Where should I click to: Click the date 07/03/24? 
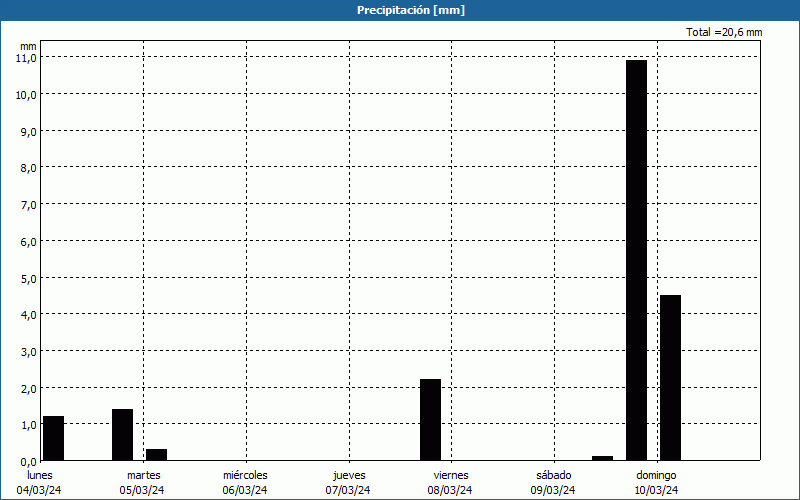pos(348,490)
